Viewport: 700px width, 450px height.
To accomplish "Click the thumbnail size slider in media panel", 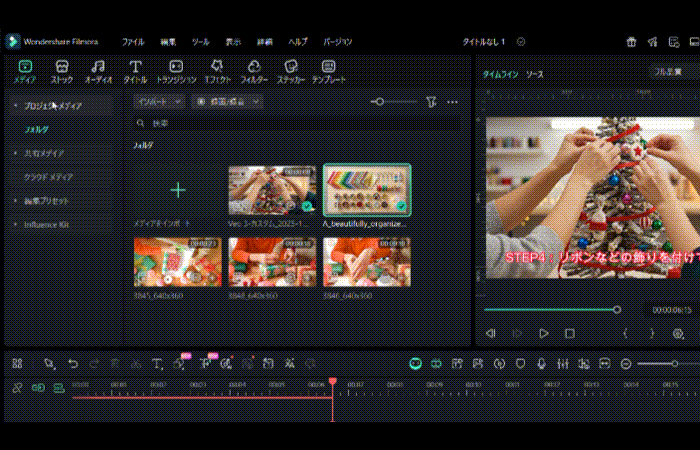I will point(379,102).
